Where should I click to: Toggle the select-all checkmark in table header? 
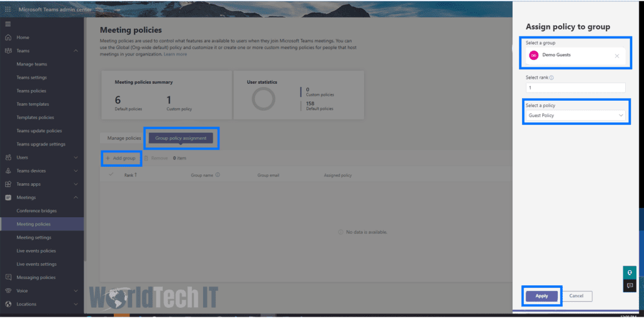[x=111, y=174]
